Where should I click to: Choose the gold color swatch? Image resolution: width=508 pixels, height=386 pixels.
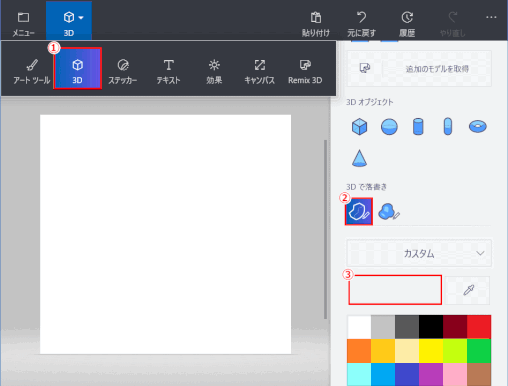383,351
